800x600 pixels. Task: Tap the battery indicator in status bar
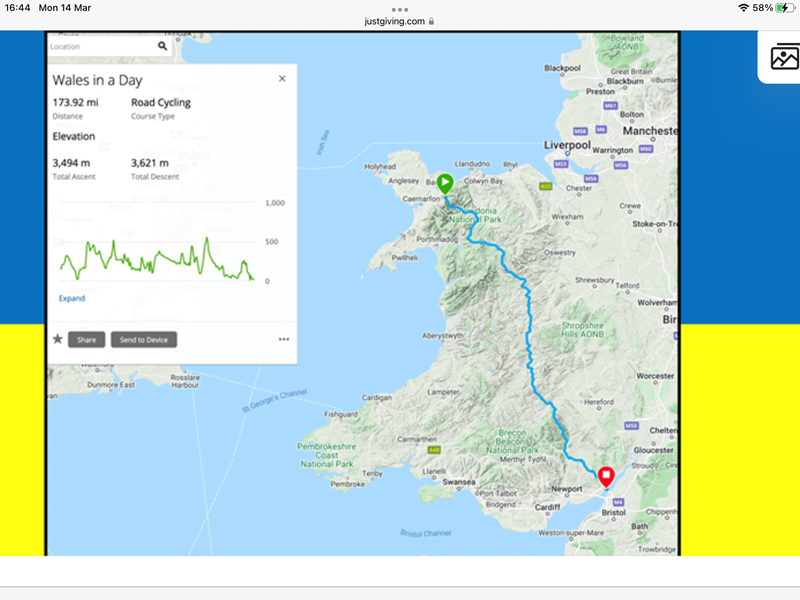(783, 8)
